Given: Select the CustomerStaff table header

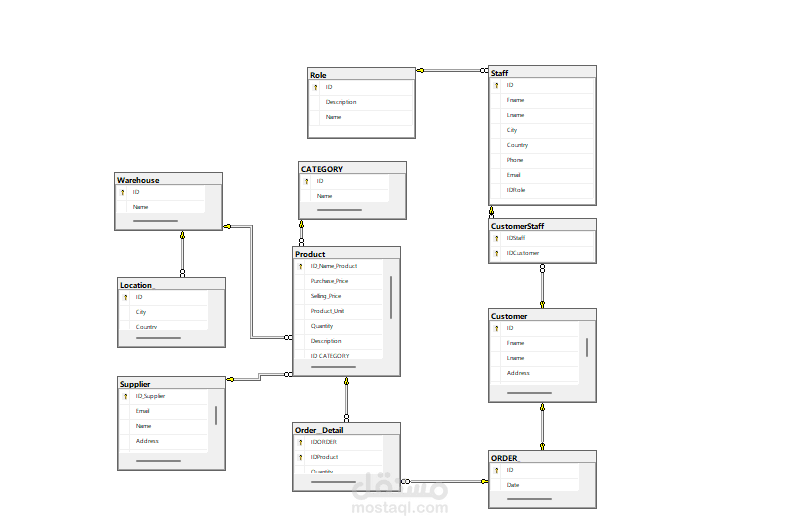Looking at the screenshot, I should pyautogui.click(x=542, y=226).
